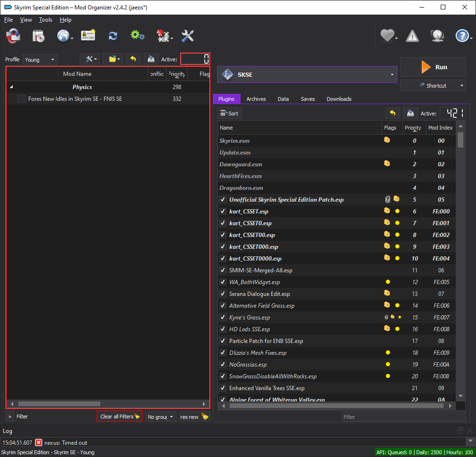Click the Sort plugins button
This screenshot has width=476, height=457.
pyautogui.click(x=229, y=114)
